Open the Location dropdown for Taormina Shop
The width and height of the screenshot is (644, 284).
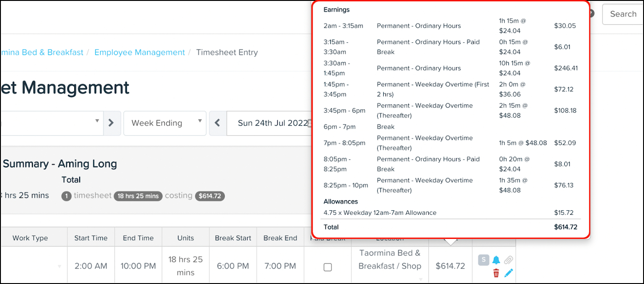(421, 279)
